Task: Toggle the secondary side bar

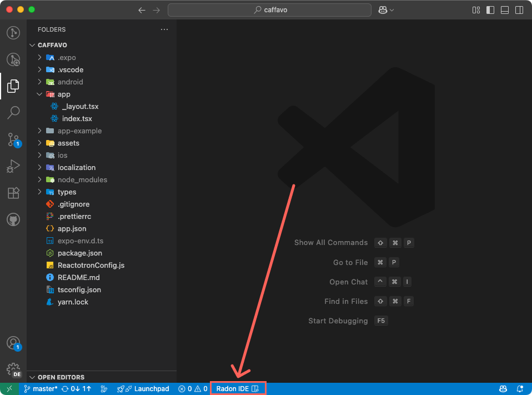Action: pos(518,9)
